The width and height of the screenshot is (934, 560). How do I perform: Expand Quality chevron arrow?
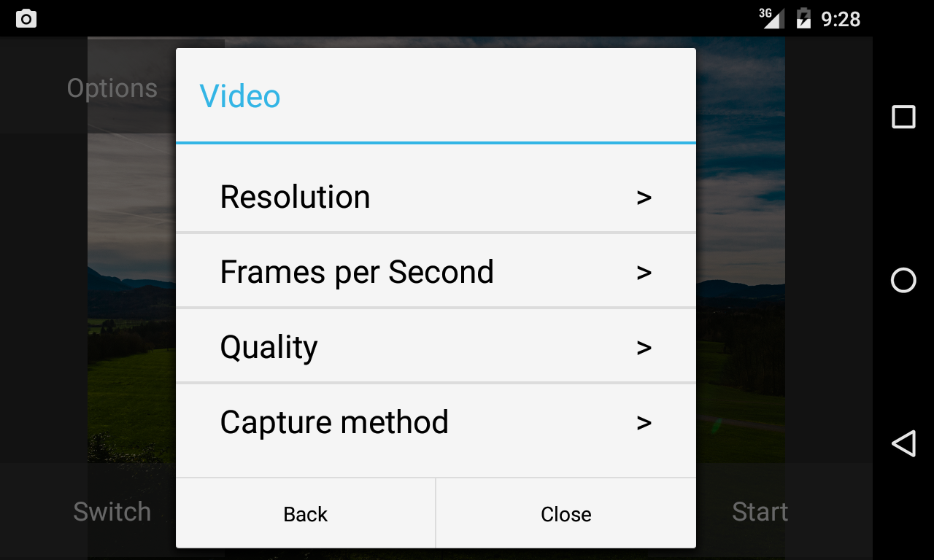click(x=644, y=348)
